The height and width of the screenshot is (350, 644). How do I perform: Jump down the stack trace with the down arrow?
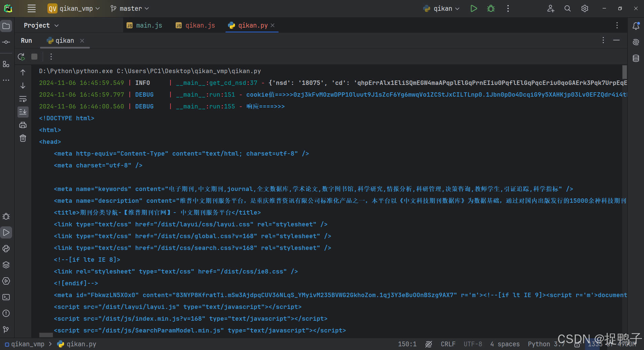(23, 86)
